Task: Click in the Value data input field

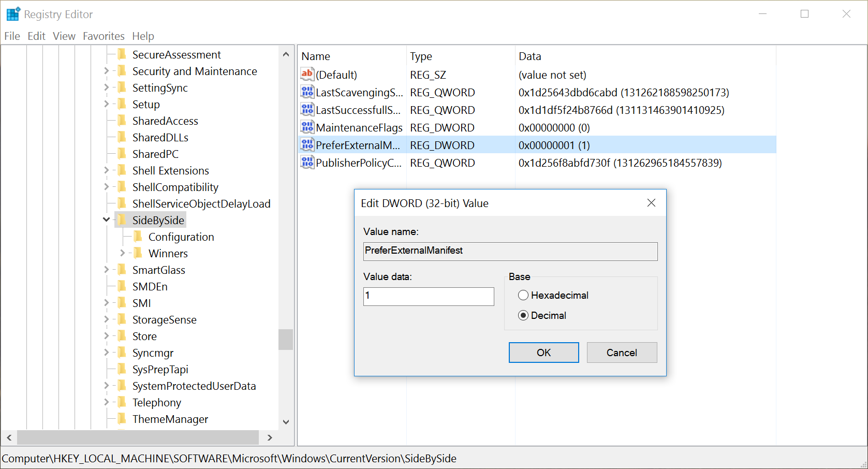Action: click(x=429, y=297)
